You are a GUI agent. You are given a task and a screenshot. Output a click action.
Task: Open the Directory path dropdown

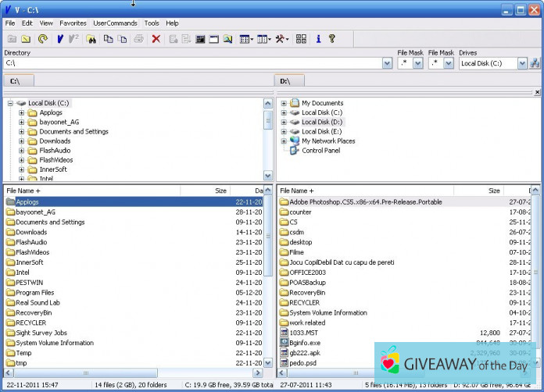(x=386, y=63)
